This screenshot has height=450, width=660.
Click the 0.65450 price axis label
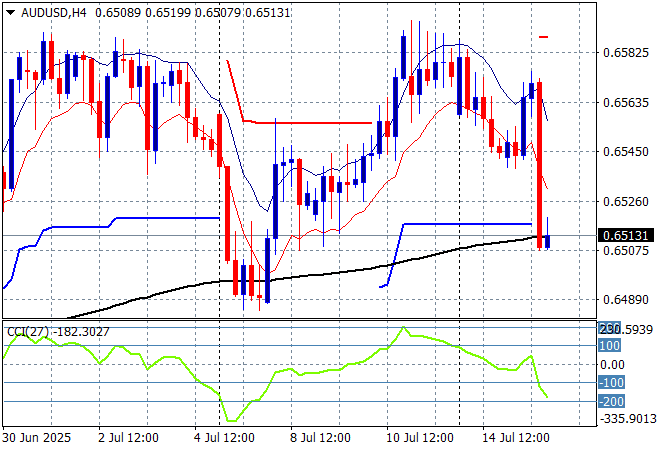tap(625, 151)
